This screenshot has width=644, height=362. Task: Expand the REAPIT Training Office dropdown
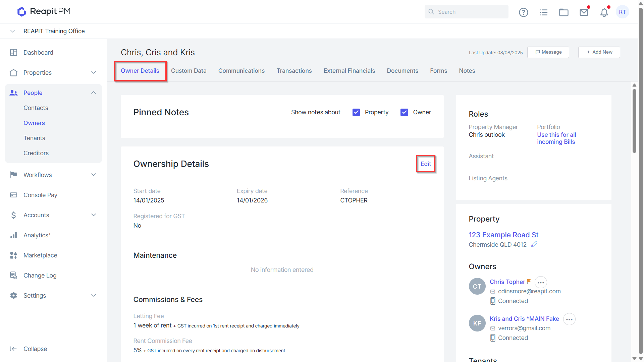(12, 31)
